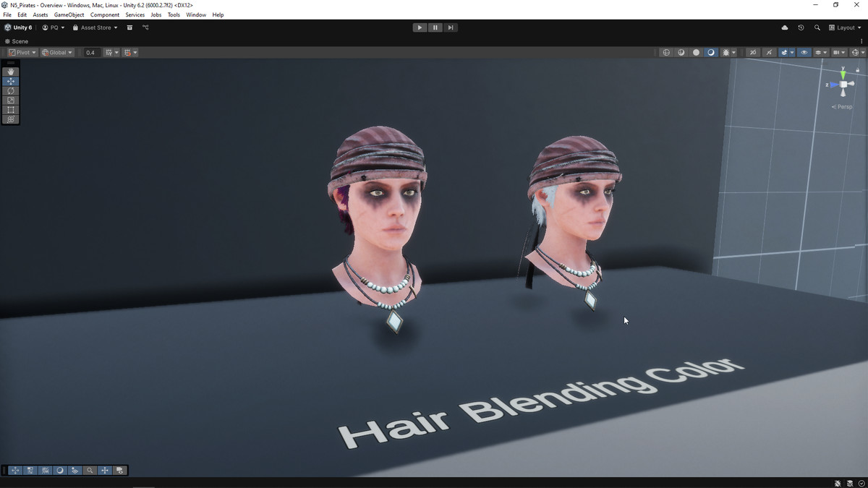Viewport: 868px width, 488px height.
Task: Open the Window menu
Action: point(196,14)
